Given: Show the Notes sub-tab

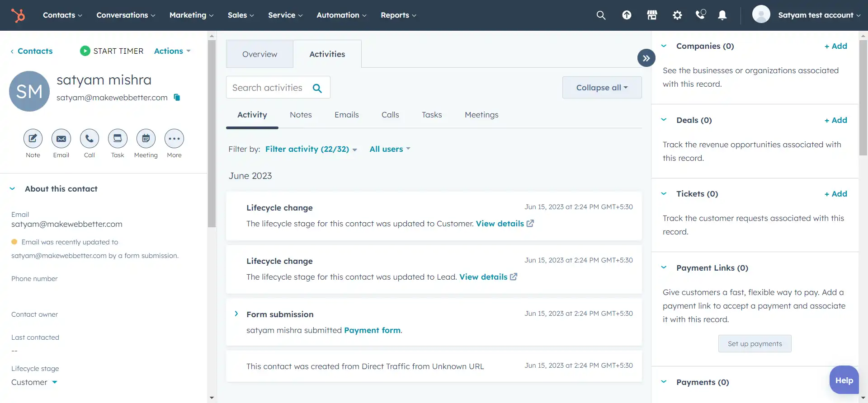Looking at the screenshot, I should pyautogui.click(x=301, y=115).
